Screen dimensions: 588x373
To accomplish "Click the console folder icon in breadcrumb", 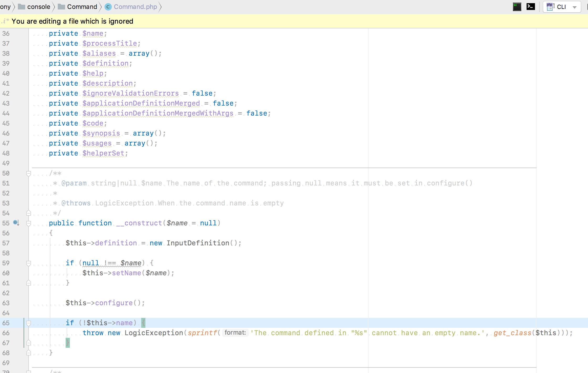I will (22, 7).
